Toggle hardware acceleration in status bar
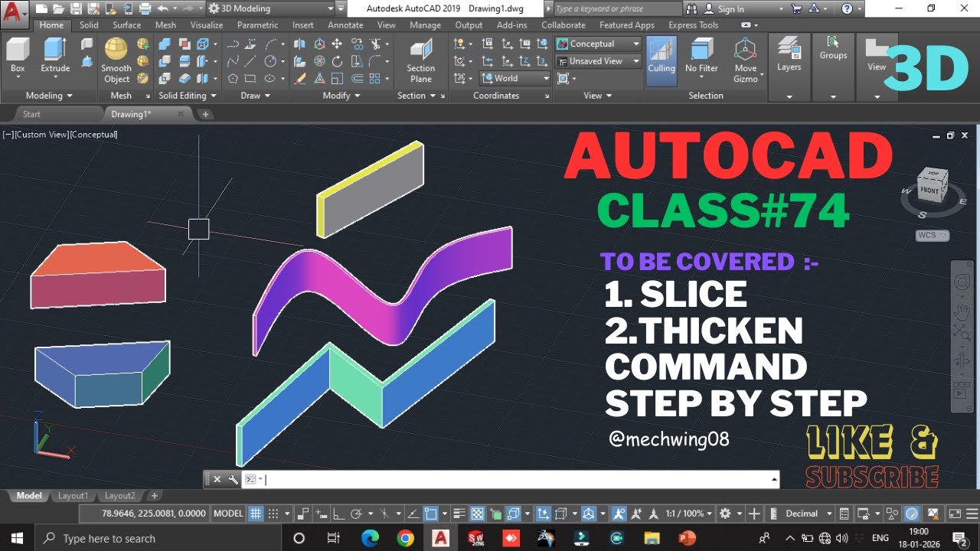 point(911,514)
